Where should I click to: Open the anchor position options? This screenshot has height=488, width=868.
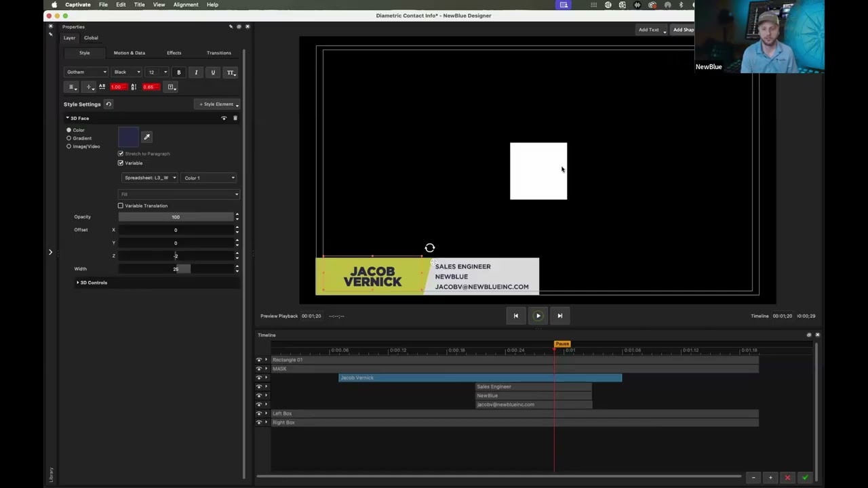(x=89, y=87)
